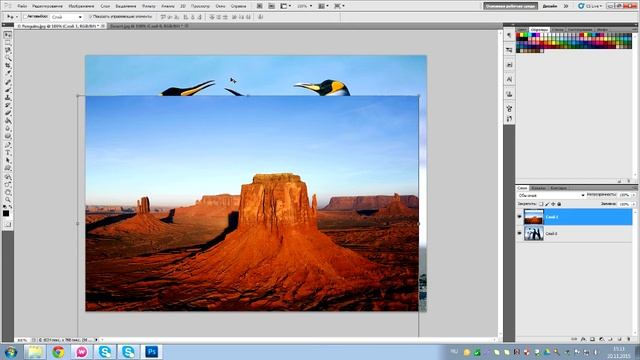The height and width of the screenshot is (360, 640).
Task: Click the Windows Start button
Action: tap(11, 352)
